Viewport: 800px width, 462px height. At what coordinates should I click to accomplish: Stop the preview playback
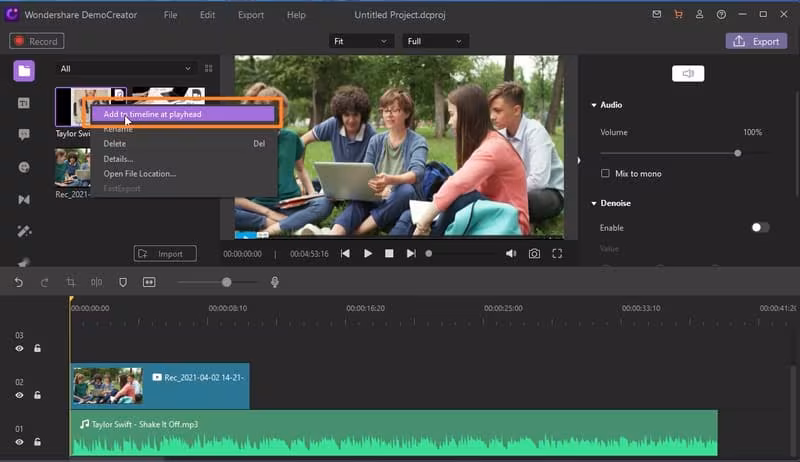click(x=389, y=253)
